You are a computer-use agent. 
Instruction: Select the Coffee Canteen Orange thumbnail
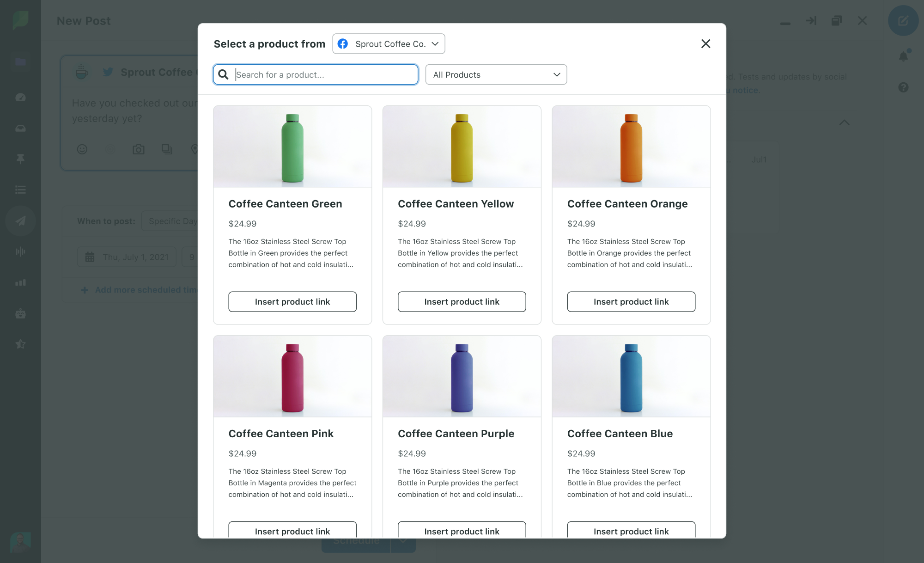click(x=631, y=146)
